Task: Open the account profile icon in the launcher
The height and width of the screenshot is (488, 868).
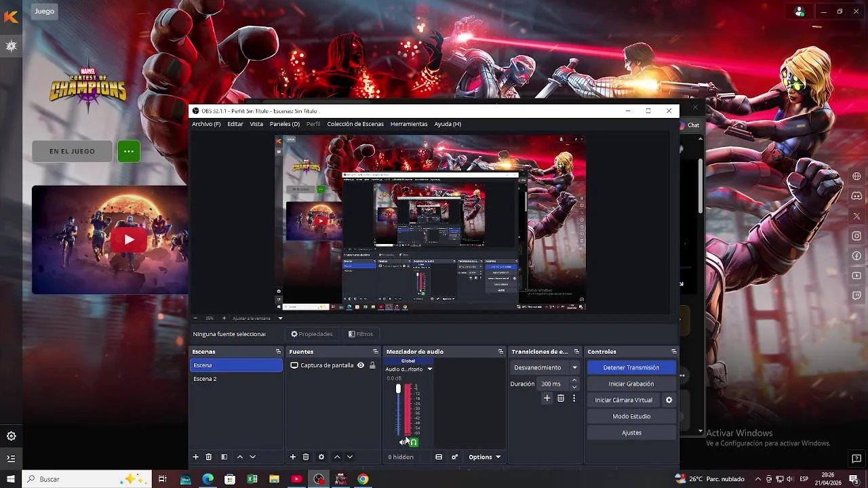Action: (x=800, y=12)
